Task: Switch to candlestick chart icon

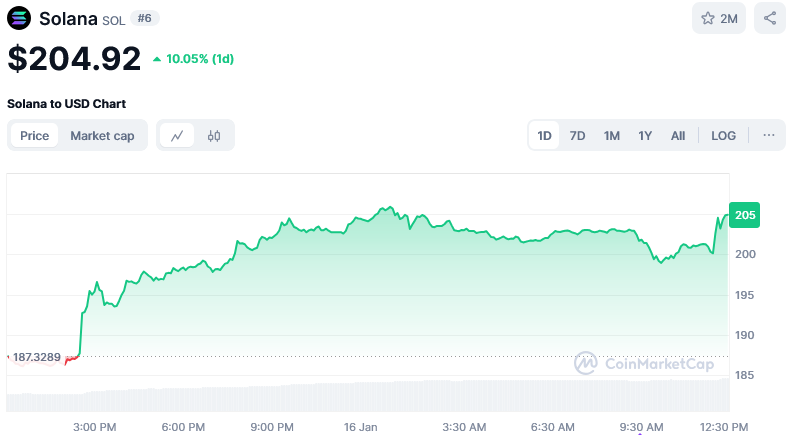Action: [x=214, y=136]
